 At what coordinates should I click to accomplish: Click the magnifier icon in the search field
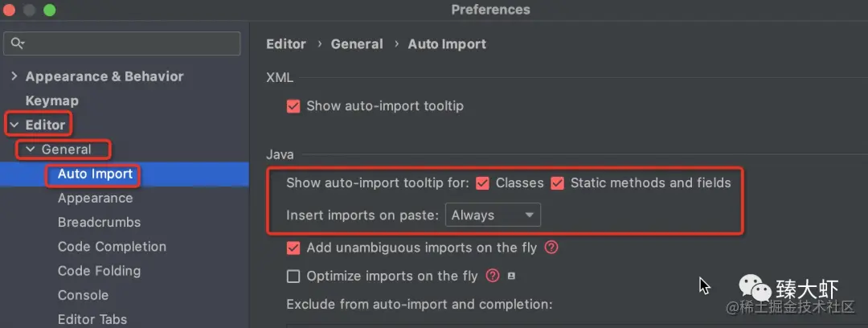click(x=18, y=43)
